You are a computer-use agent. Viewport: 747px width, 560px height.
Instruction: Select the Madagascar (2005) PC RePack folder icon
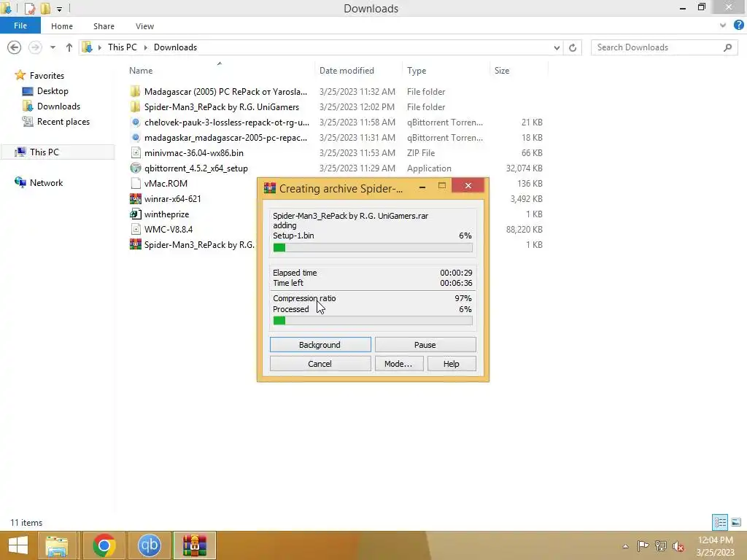point(136,91)
